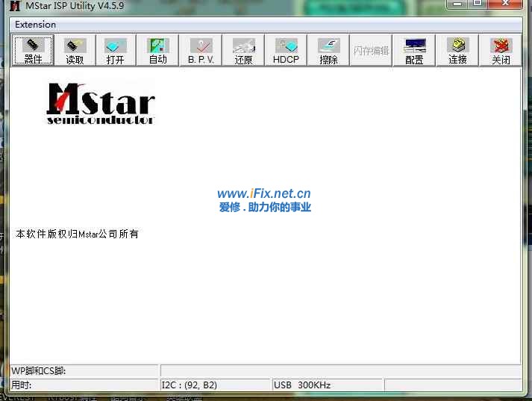Click the USB 300KHz status field
The width and height of the screenshot is (532, 401).
(327, 385)
